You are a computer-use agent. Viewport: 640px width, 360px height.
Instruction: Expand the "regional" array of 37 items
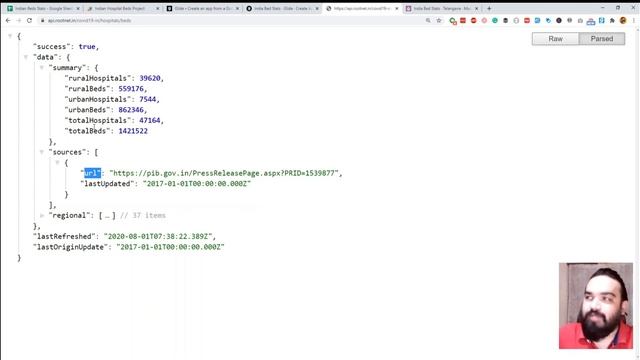click(x=42, y=215)
